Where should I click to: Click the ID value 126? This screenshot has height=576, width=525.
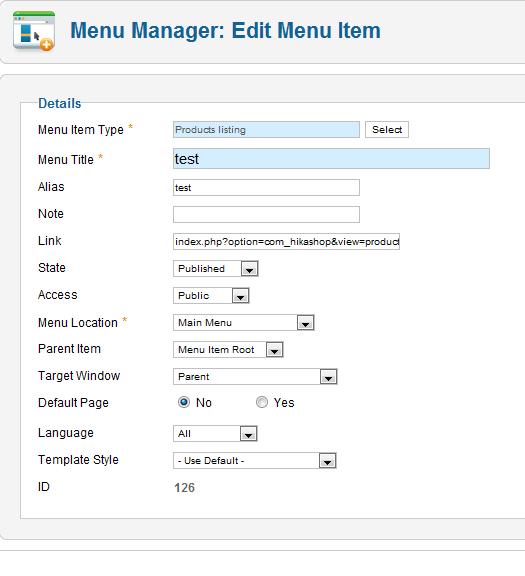point(184,488)
